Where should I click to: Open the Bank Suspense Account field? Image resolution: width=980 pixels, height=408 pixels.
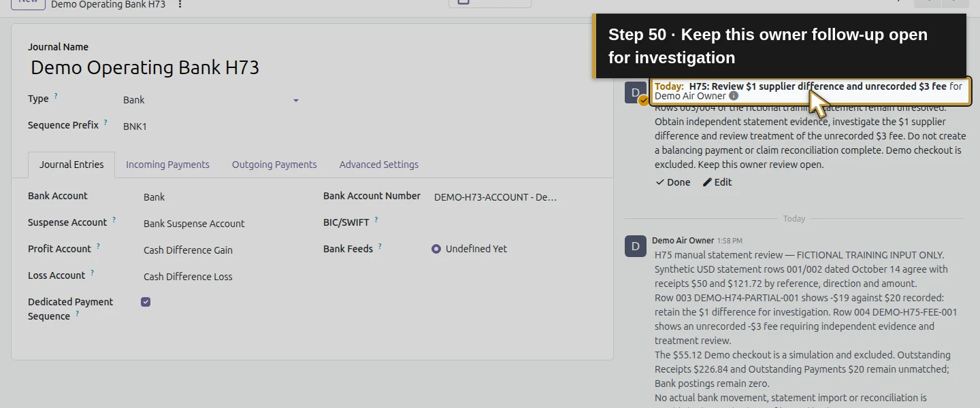tap(221, 224)
